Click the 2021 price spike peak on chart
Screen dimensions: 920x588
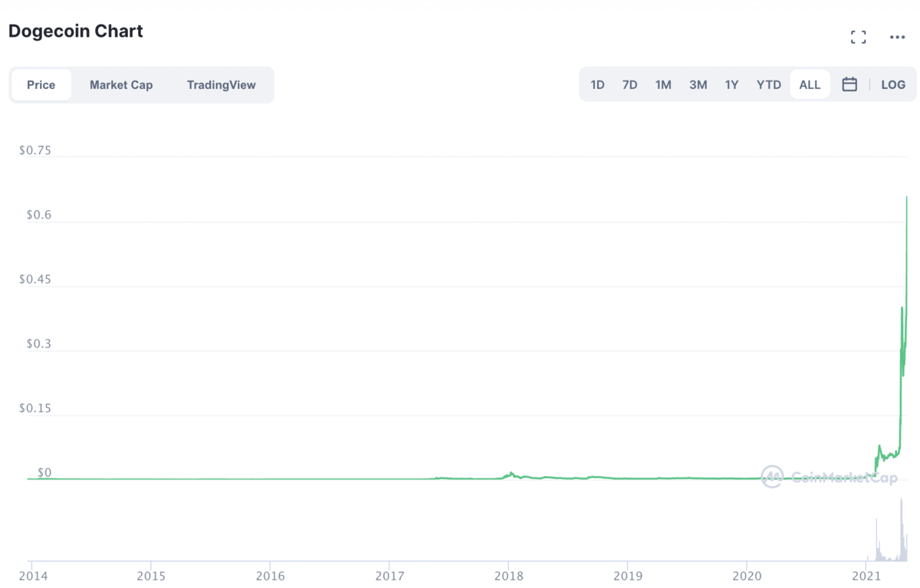pos(907,198)
